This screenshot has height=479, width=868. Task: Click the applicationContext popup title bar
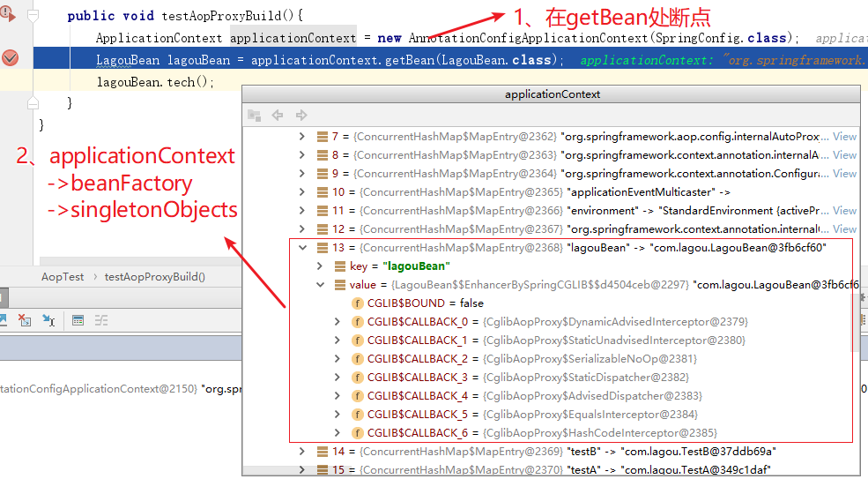(x=552, y=94)
